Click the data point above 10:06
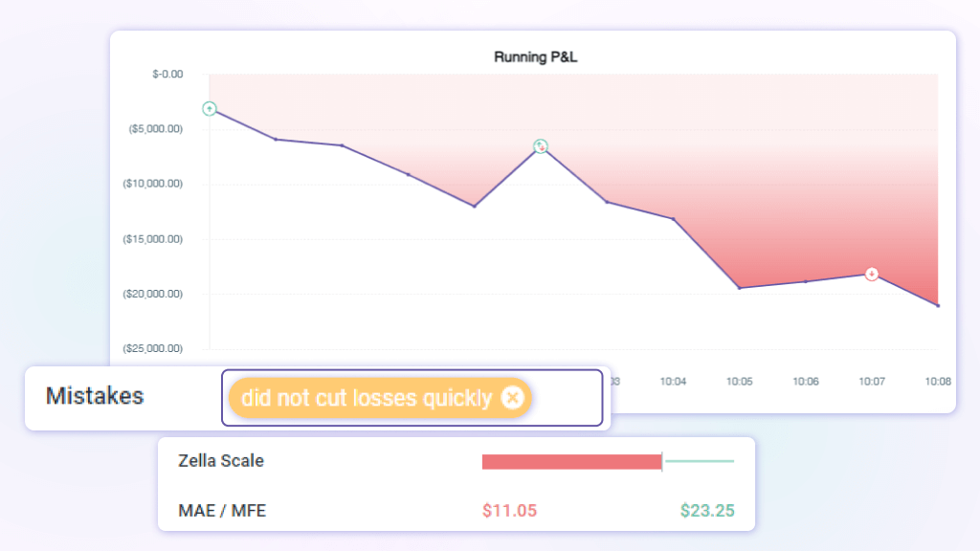Viewport: 980px width, 551px height. coord(806,281)
